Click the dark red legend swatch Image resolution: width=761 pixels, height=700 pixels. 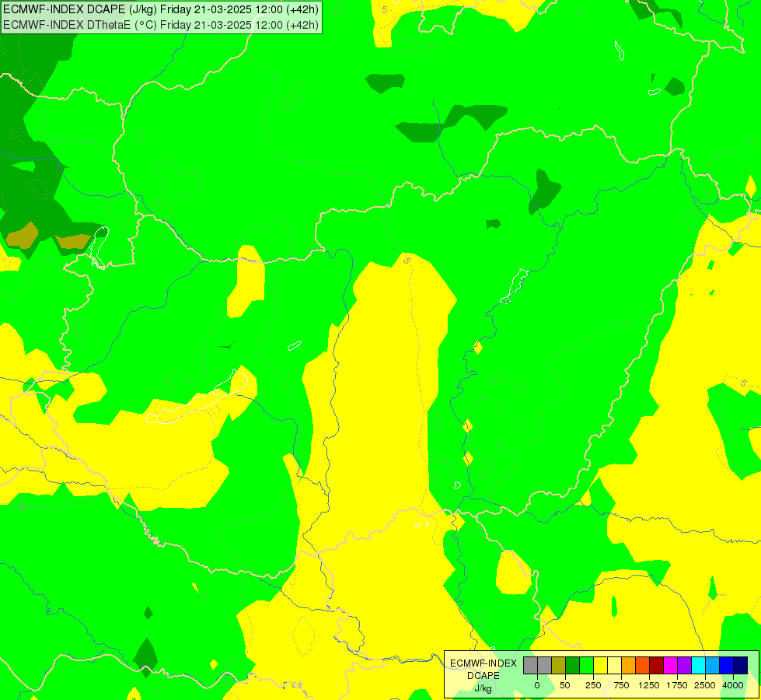click(656, 665)
